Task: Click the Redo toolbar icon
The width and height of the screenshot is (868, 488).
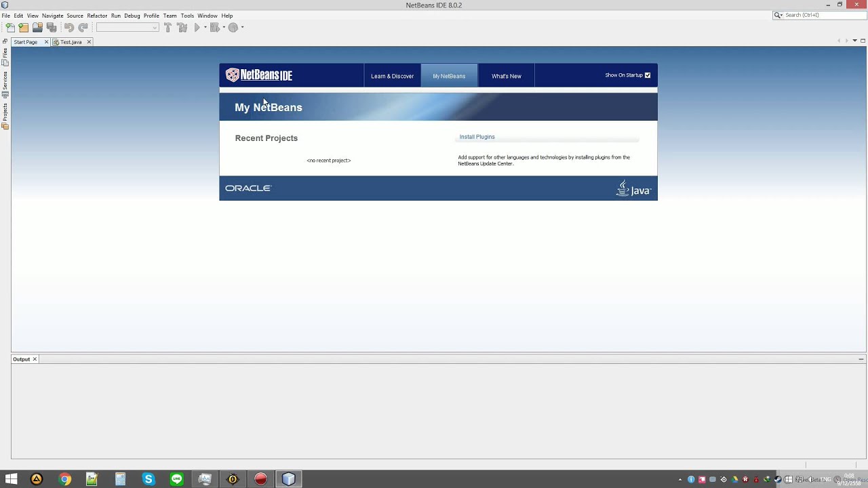Action: coord(83,28)
